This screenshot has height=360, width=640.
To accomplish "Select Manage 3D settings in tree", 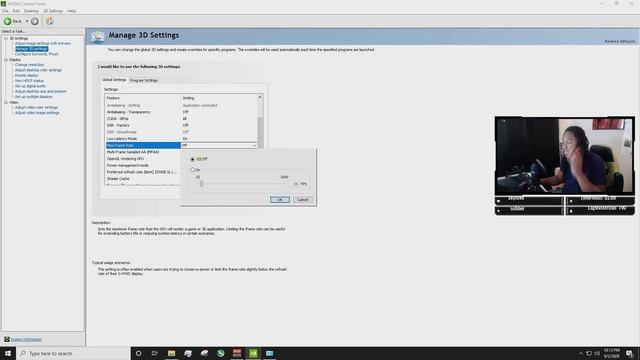I will (31, 49).
